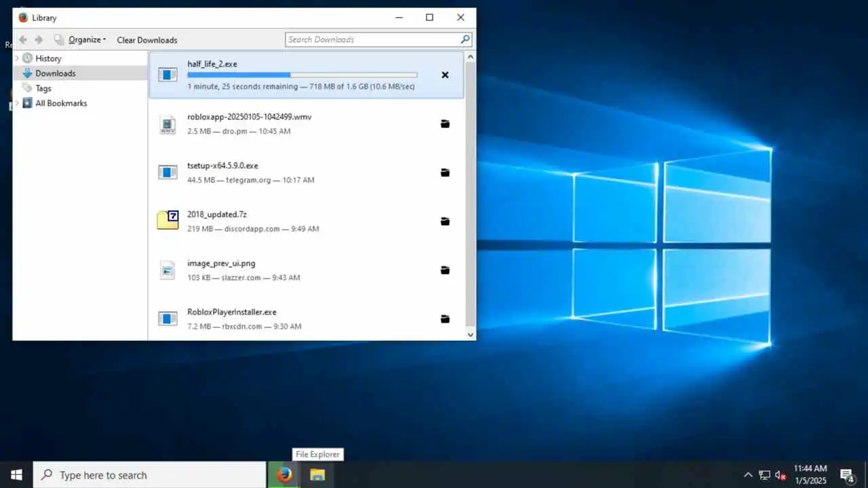This screenshot has height=488, width=868.
Task: Cancel the half_life_2.exe download
Action: (445, 75)
